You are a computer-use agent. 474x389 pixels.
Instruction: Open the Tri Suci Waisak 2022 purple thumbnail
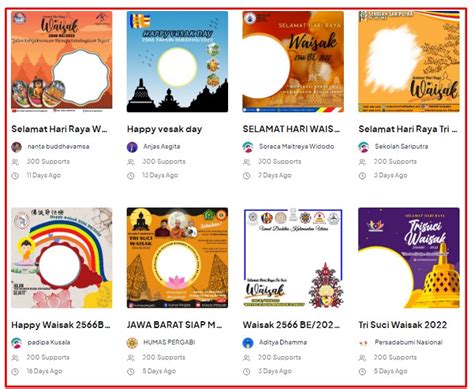tap(409, 258)
